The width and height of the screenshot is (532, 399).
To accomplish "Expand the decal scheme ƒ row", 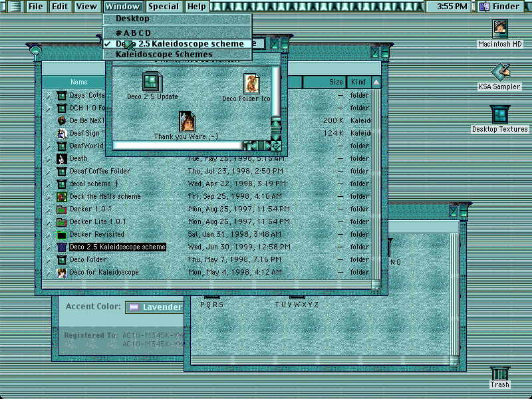I will pyautogui.click(x=48, y=184).
